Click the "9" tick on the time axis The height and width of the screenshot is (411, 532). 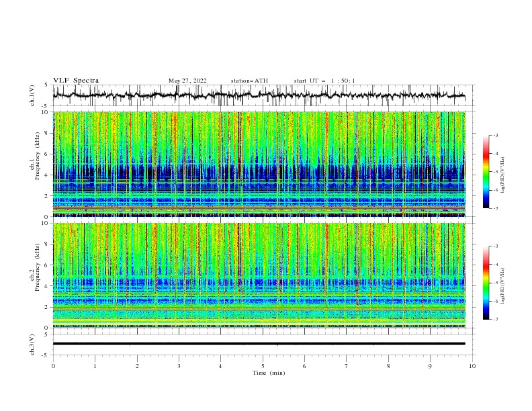tap(430, 366)
